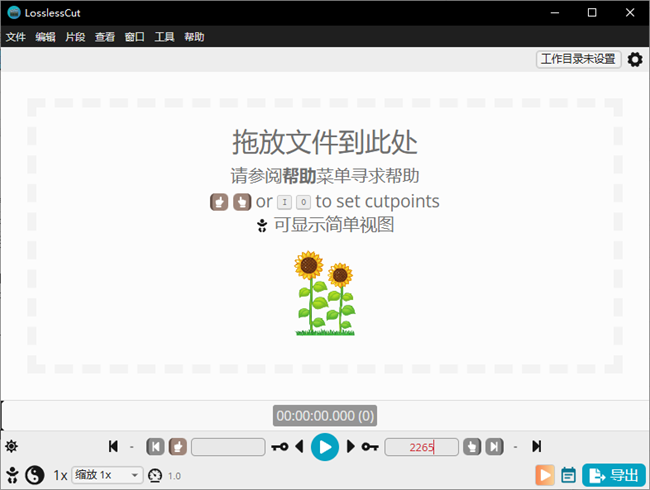Open the 缩放 1x zoom dropdown
Screen dimensions: 650x490
pyautogui.click(x=108, y=475)
